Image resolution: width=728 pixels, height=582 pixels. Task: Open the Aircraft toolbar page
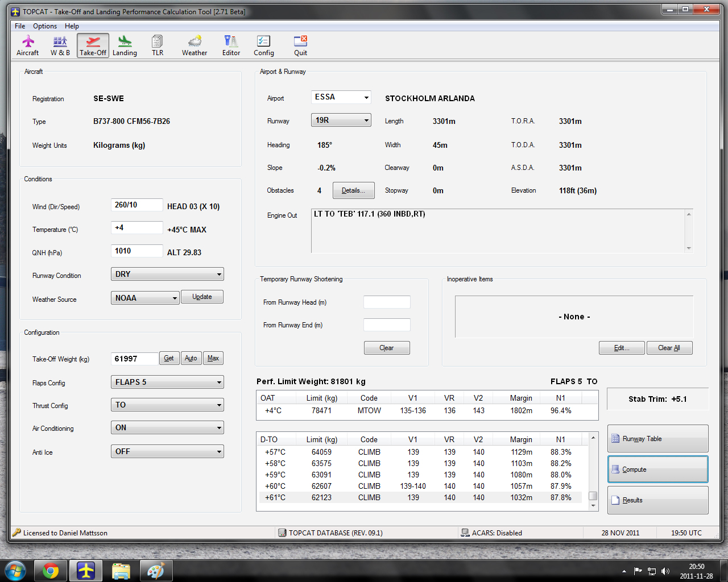point(27,45)
